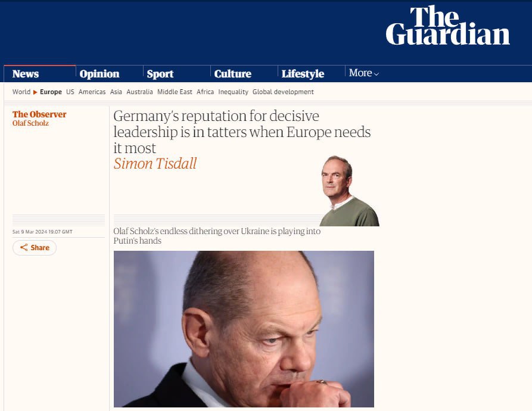
Task: Select the Lifestyle section
Action: pyautogui.click(x=303, y=74)
